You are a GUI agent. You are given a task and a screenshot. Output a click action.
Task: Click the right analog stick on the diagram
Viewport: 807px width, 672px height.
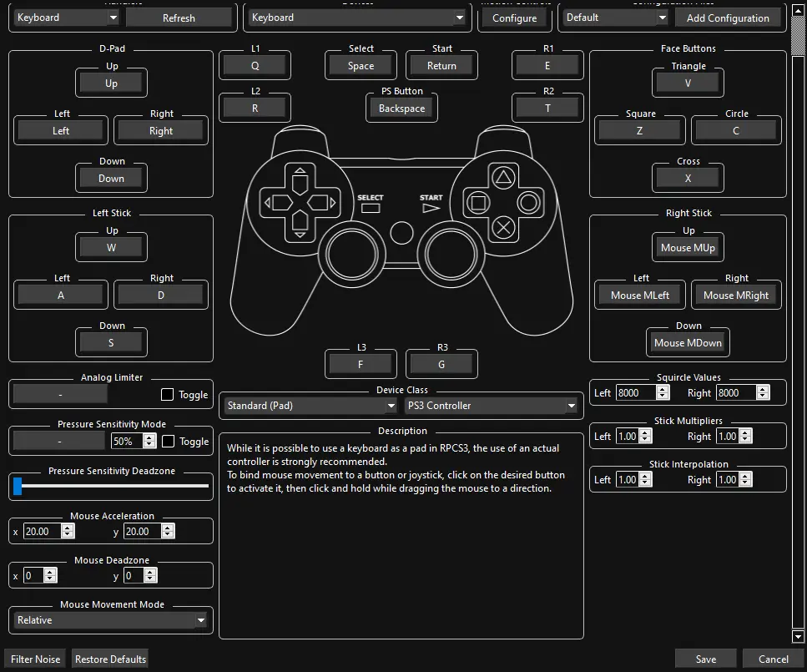(451, 255)
